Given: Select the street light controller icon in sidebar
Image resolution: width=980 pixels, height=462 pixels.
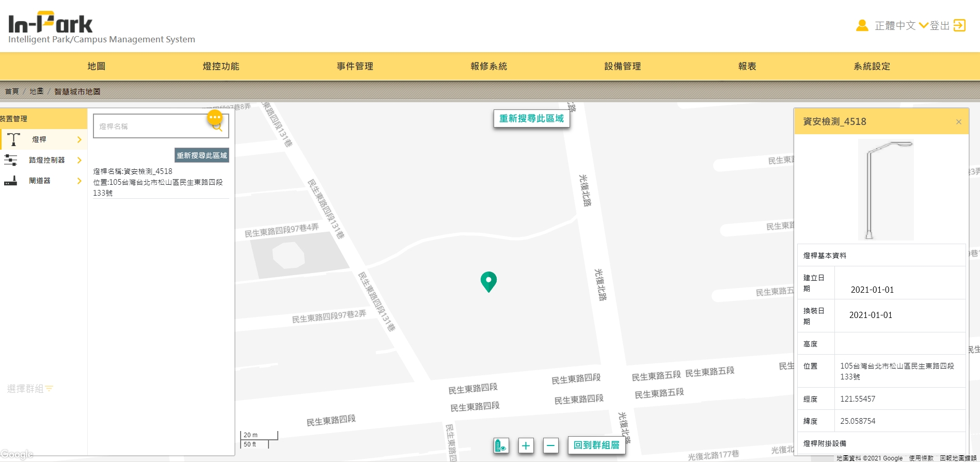Looking at the screenshot, I should click(11, 160).
